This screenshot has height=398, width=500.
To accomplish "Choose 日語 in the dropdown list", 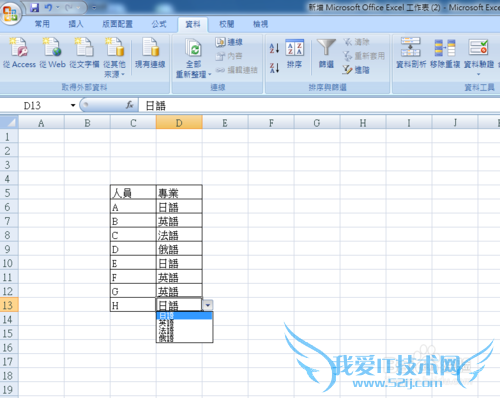I will coord(184,316).
